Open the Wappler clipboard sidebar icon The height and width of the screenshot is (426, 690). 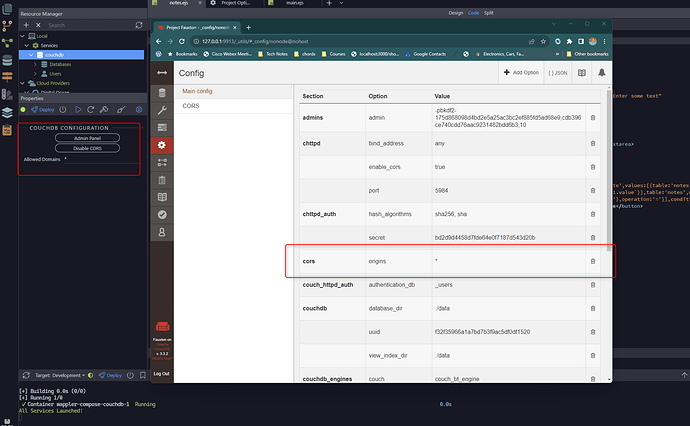pyautogui.click(x=7, y=130)
